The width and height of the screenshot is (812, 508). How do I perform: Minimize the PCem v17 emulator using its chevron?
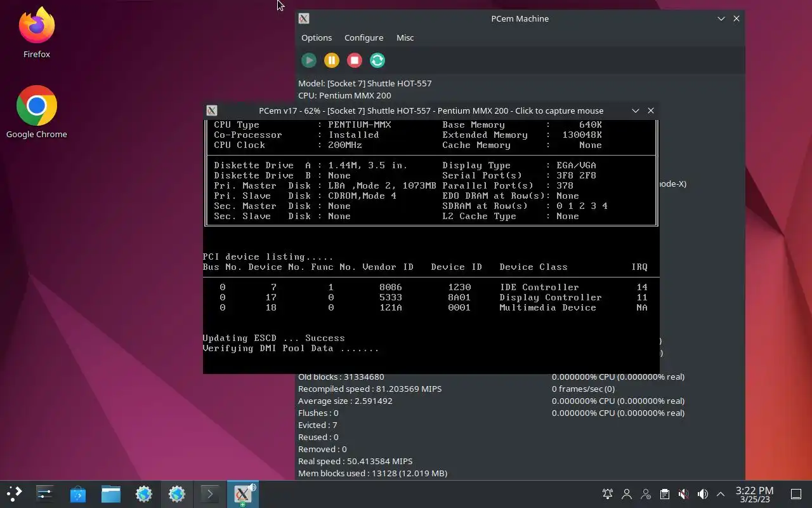(635, 110)
